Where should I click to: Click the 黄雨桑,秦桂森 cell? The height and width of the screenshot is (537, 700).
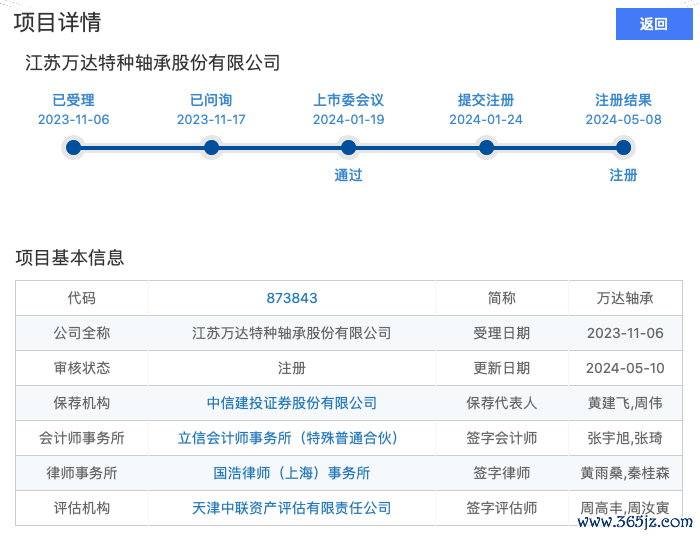tap(625, 473)
